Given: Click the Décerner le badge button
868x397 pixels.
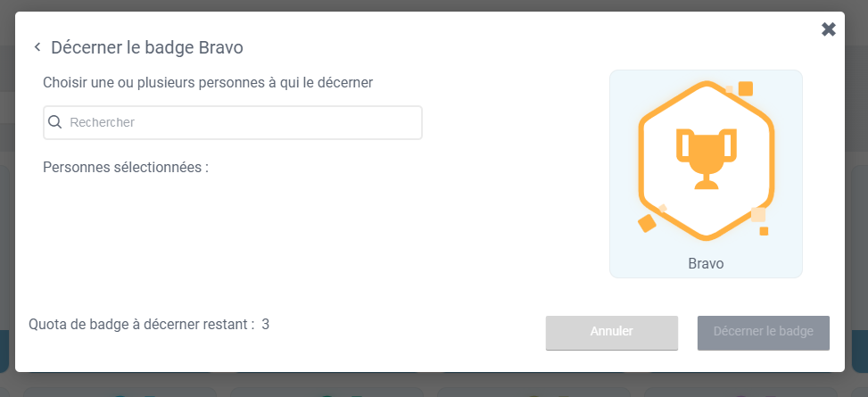Looking at the screenshot, I should pos(763,332).
